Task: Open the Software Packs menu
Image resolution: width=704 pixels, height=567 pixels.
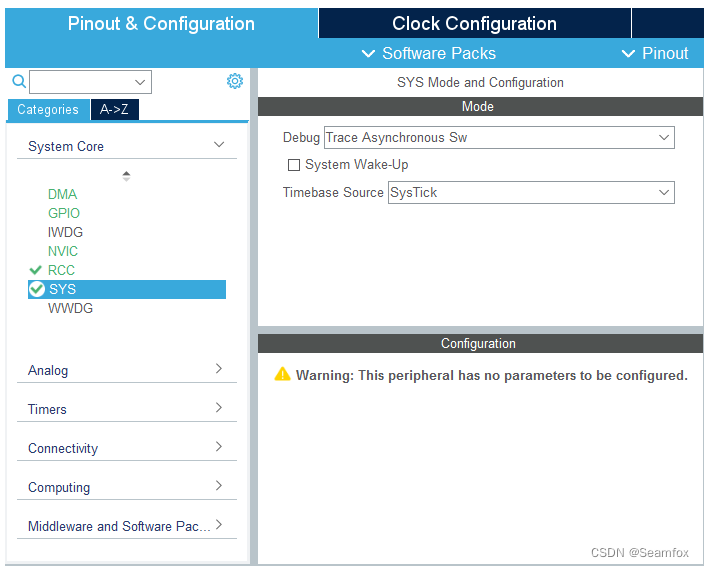Action: 429,53
